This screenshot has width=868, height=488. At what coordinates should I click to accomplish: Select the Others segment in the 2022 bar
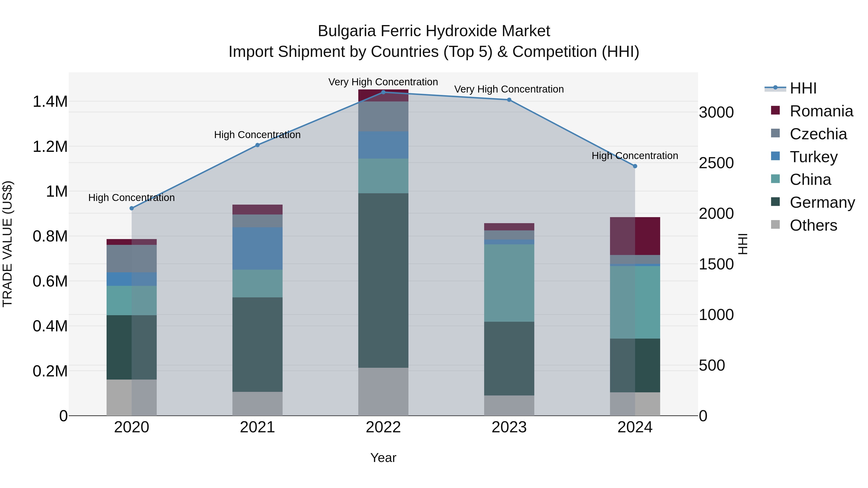383,391
